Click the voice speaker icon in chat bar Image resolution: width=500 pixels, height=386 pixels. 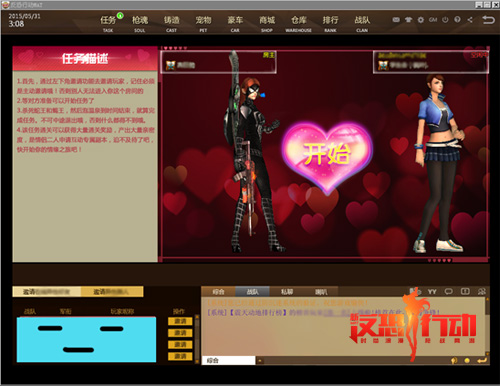(454, 360)
